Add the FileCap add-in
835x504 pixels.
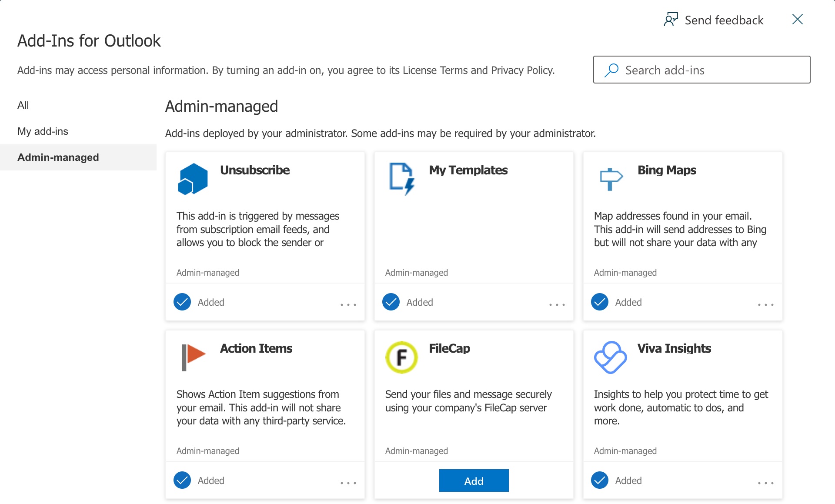click(474, 481)
